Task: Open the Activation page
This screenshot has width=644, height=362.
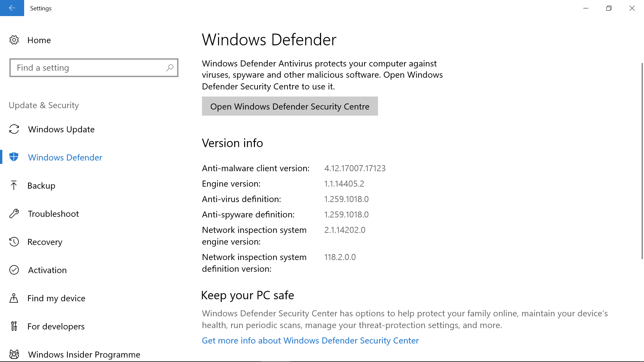Action: pyautogui.click(x=47, y=270)
